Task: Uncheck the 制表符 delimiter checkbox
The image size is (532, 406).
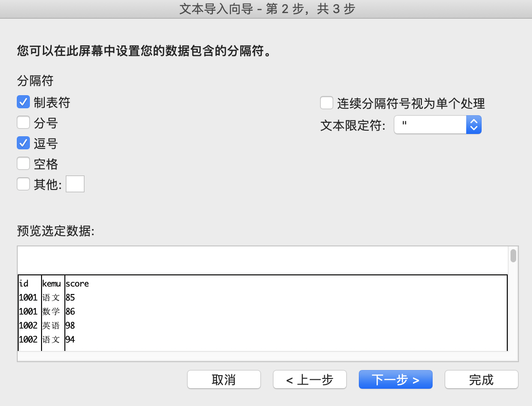Action: 23,102
